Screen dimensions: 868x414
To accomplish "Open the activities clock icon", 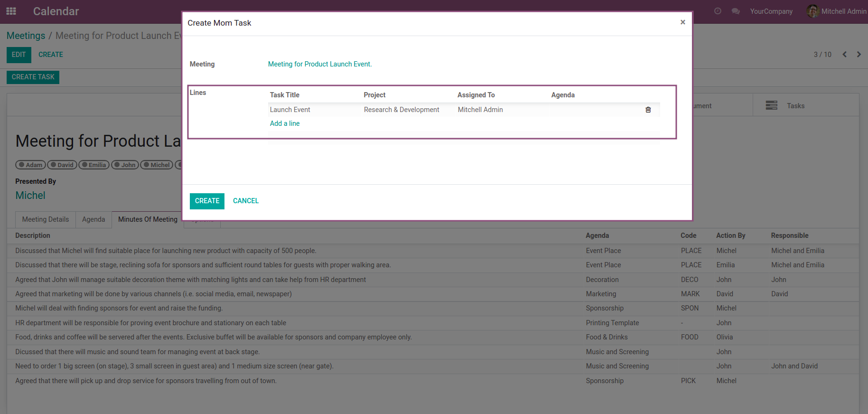I will coord(718,11).
